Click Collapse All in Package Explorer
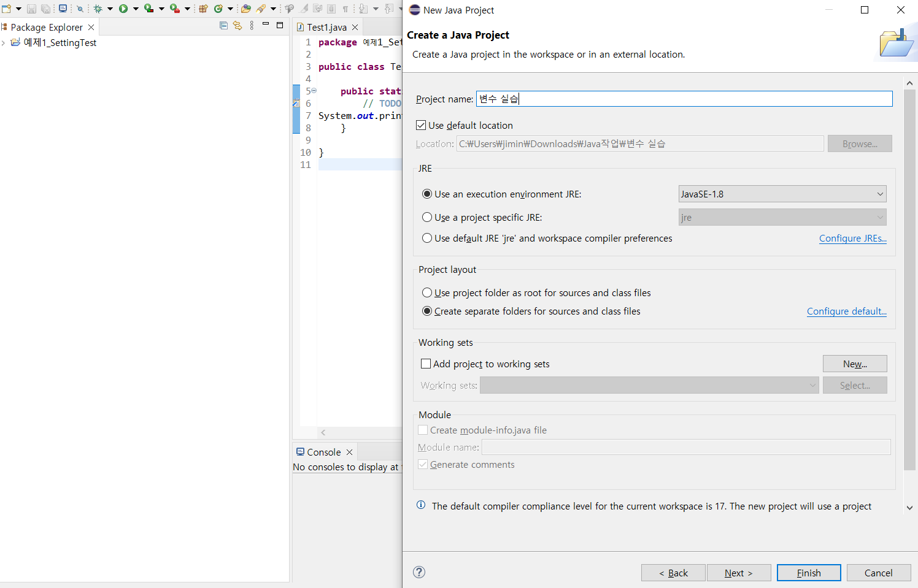This screenshot has height=588, width=918. tap(223, 26)
